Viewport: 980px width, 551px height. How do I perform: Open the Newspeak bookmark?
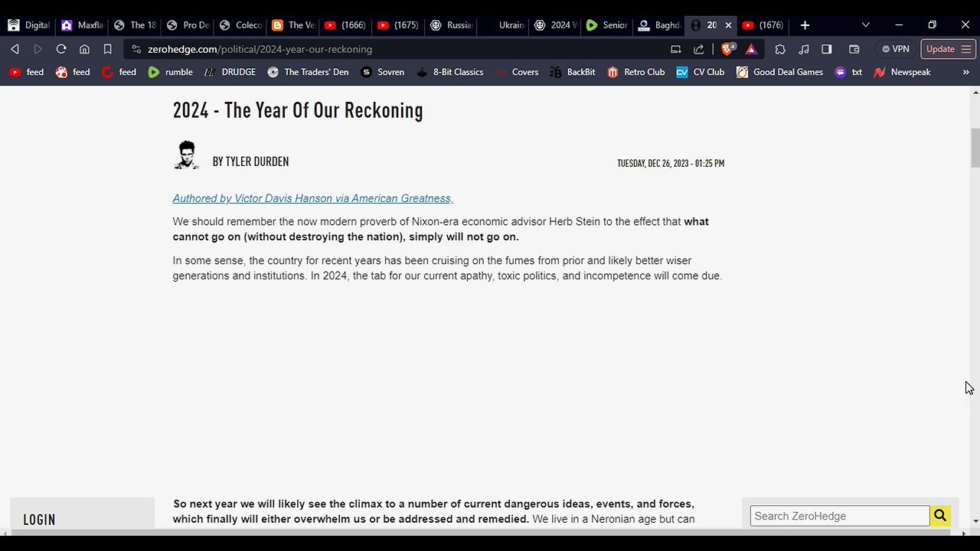902,72
